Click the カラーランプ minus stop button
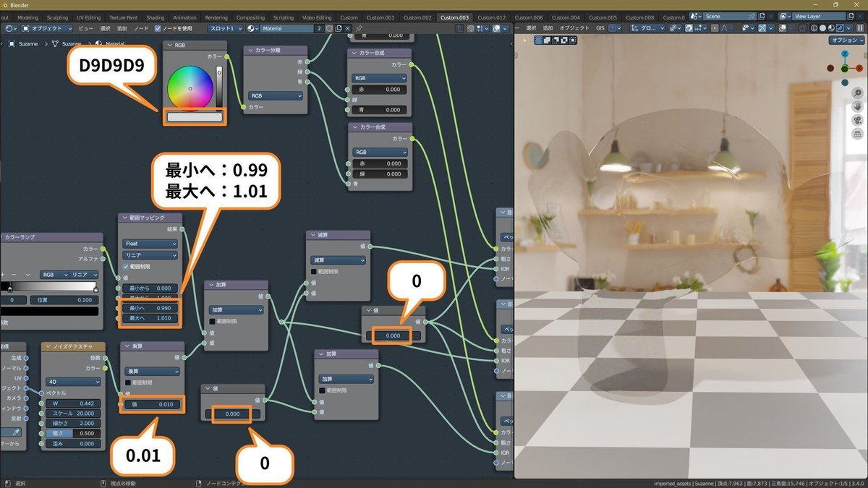The image size is (868, 488). tap(14, 275)
